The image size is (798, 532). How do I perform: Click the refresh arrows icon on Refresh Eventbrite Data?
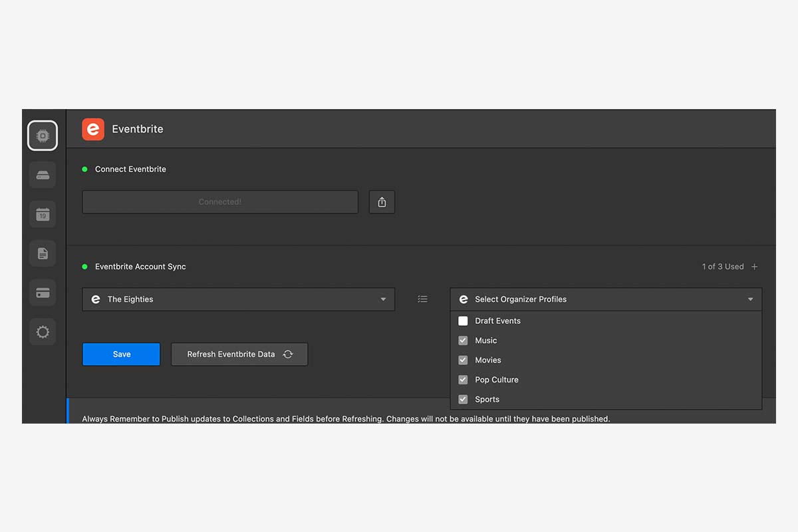tap(288, 354)
